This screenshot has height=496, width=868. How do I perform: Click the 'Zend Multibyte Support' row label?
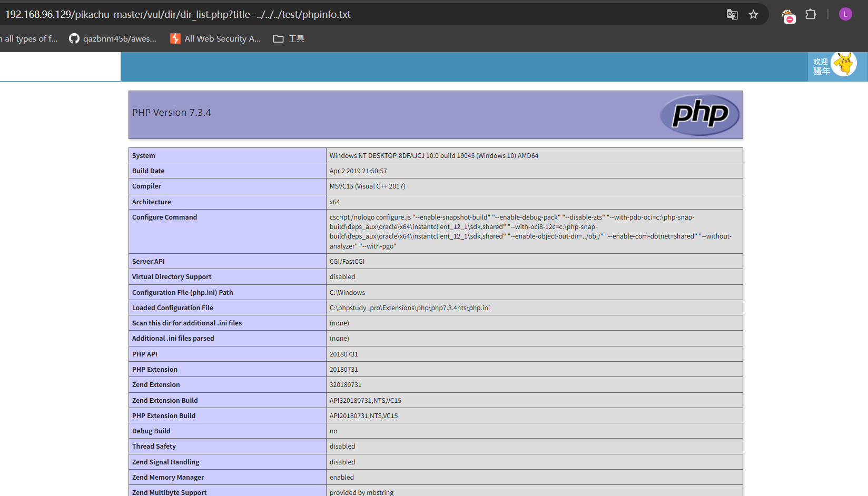[170, 492]
